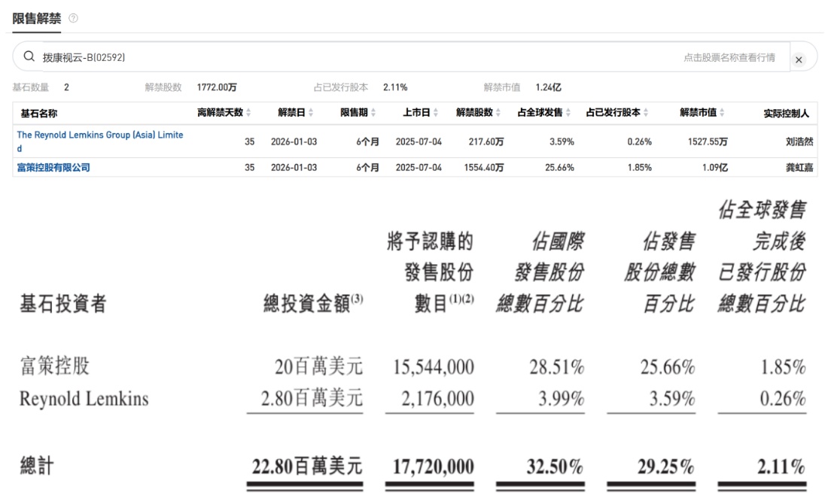Click the 0.26% cell in the top table
This screenshot has height=504, width=834.
639,142
